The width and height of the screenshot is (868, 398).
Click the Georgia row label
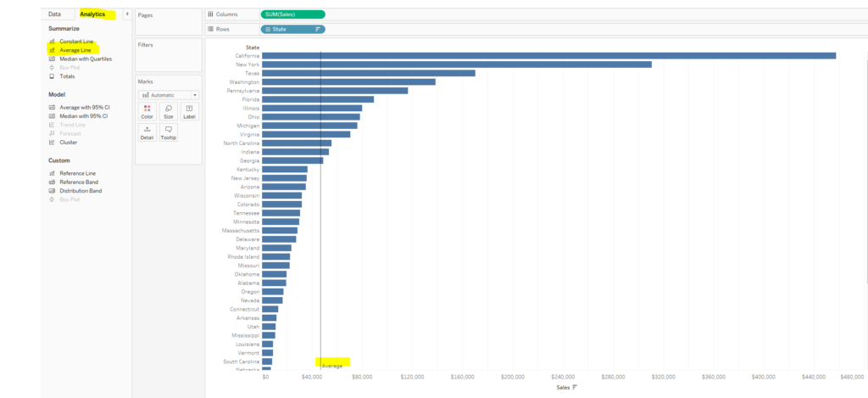pos(250,160)
